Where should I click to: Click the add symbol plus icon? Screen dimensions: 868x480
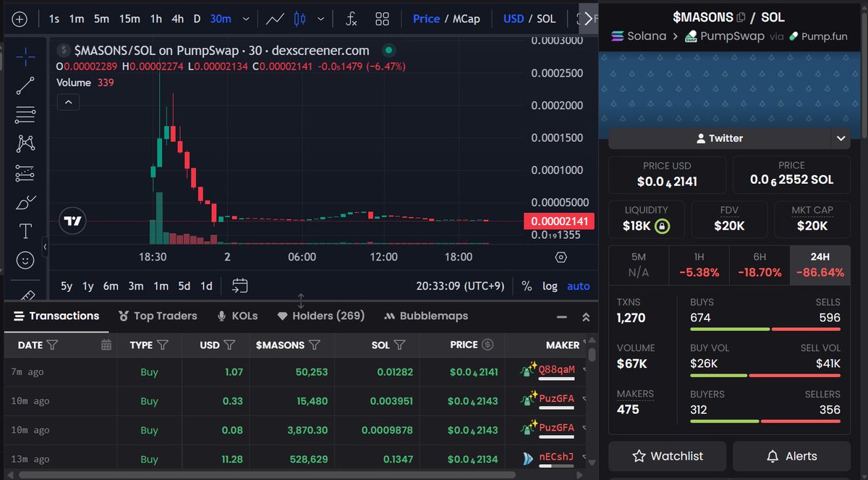(x=20, y=20)
